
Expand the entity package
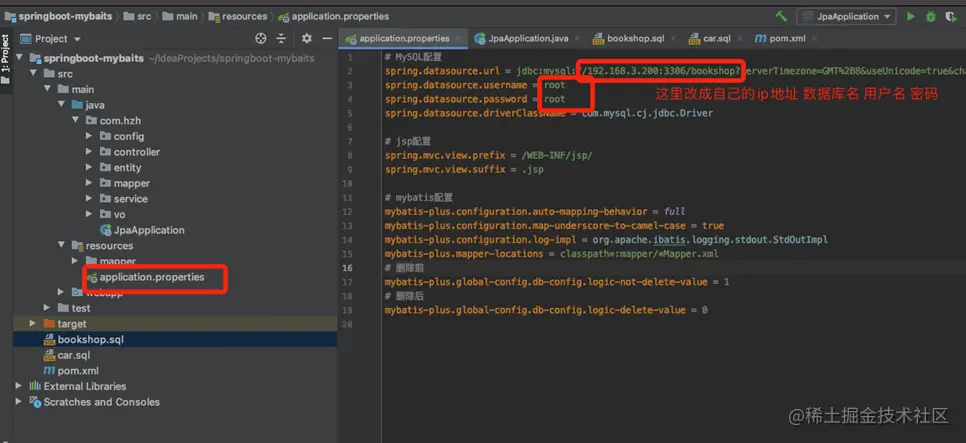coord(89,168)
